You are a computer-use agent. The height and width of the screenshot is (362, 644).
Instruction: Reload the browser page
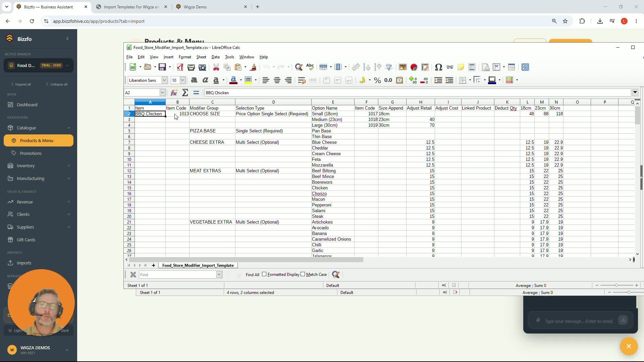[x=32, y=21]
